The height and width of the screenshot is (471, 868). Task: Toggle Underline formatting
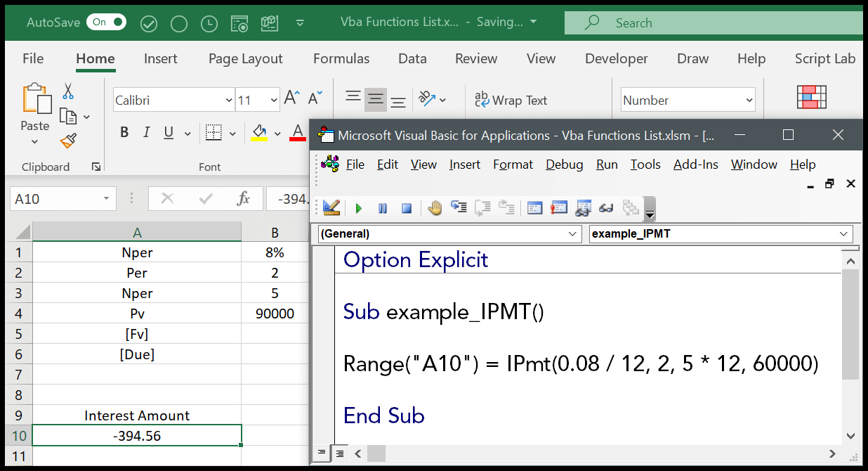coord(169,132)
